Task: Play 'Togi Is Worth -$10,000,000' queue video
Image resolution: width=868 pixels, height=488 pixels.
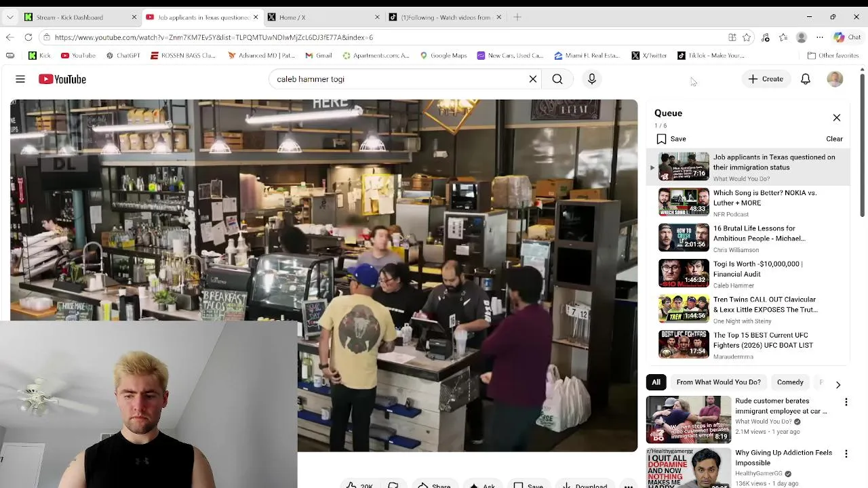Action: (748, 274)
